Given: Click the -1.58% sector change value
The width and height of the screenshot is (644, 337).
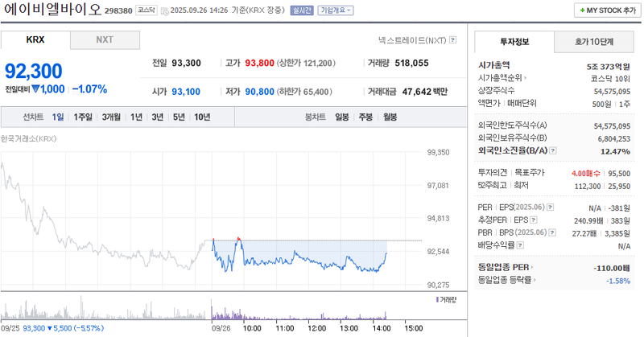Looking at the screenshot, I should point(618,281).
